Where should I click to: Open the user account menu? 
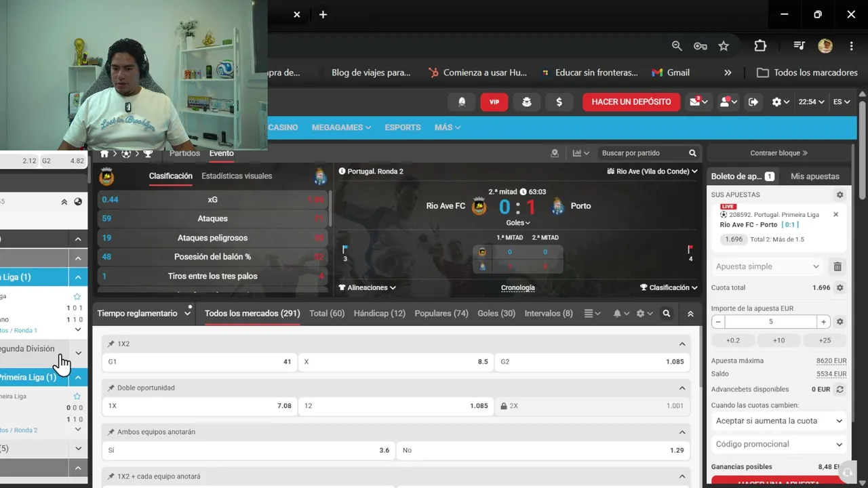pos(728,102)
